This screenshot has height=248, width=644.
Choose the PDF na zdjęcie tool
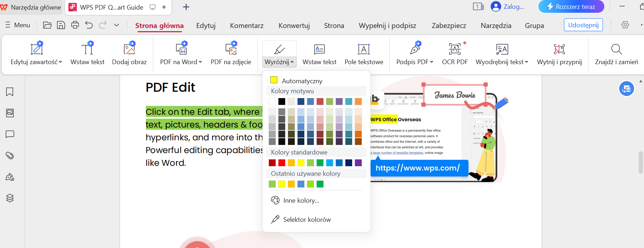pos(231,53)
